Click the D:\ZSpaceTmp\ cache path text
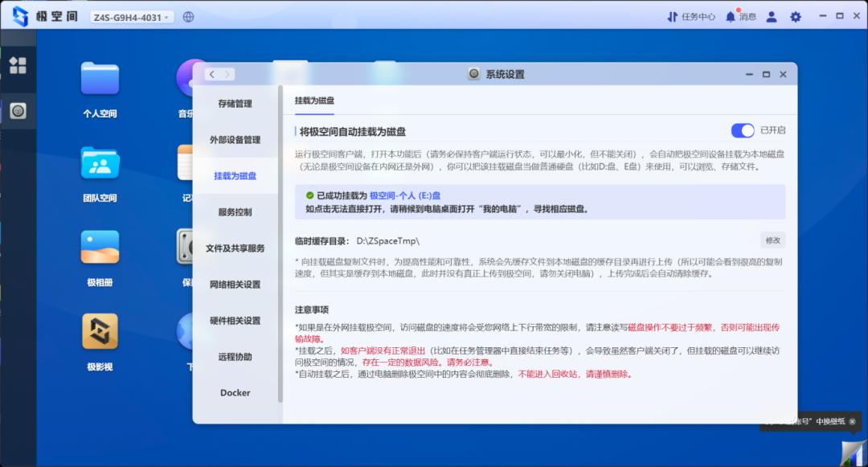Screen dimensions: 868x467 387,241
